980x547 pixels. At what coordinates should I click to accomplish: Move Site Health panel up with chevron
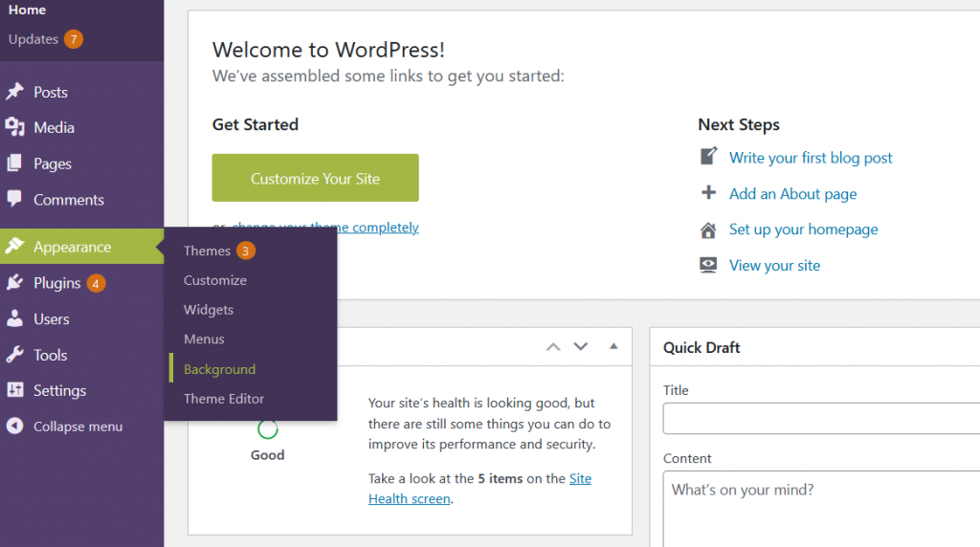[553, 346]
